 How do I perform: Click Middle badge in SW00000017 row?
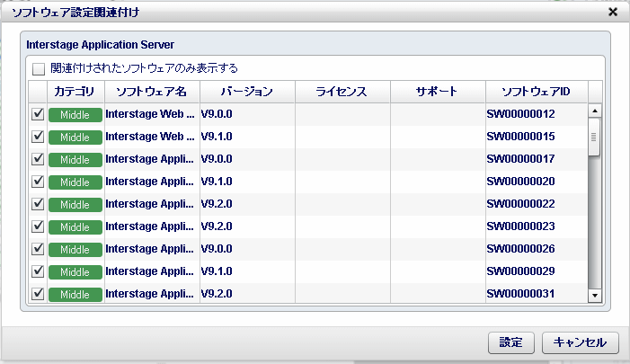[75, 160]
